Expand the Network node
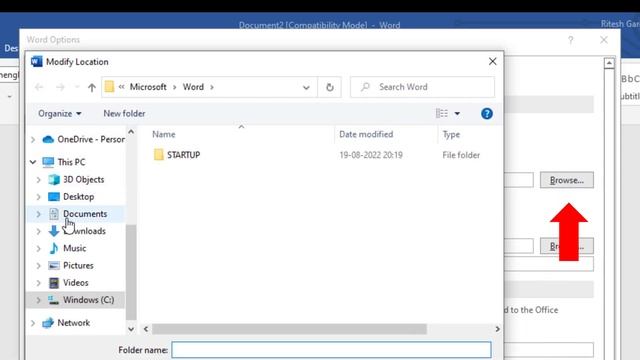The height and width of the screenshot is (360, 640). (x=33, y=323)
